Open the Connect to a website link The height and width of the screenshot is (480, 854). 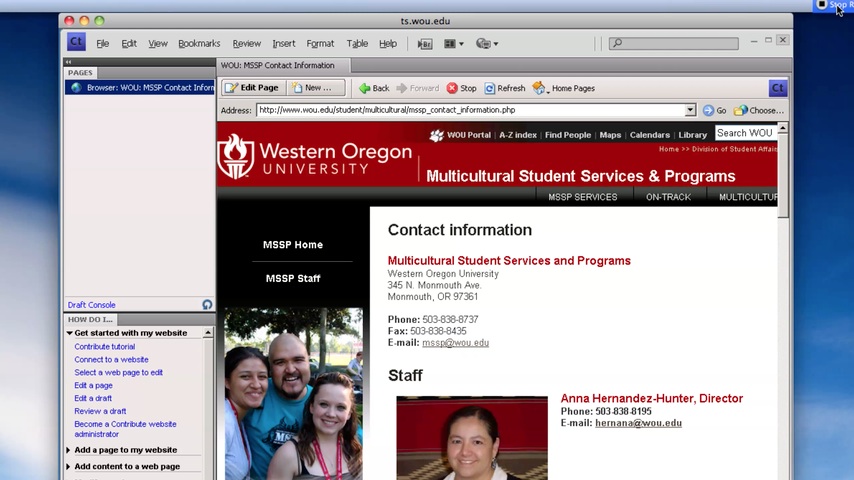point(111,360)
